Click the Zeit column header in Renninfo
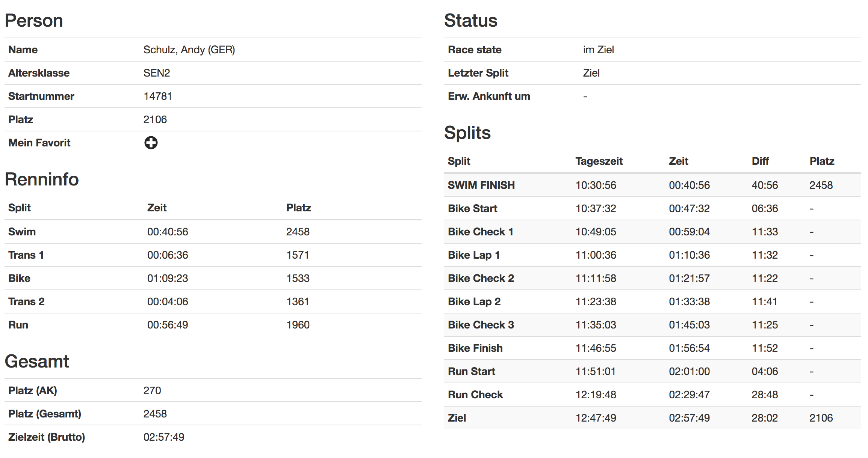This screenshot has height=458, width=868. (157, 208)
